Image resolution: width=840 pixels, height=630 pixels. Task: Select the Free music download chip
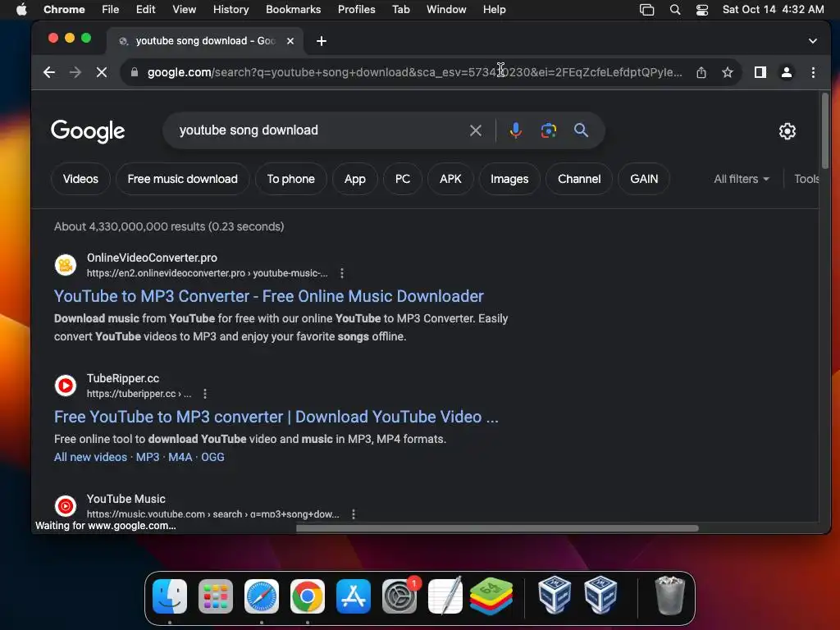coord(183,179)
